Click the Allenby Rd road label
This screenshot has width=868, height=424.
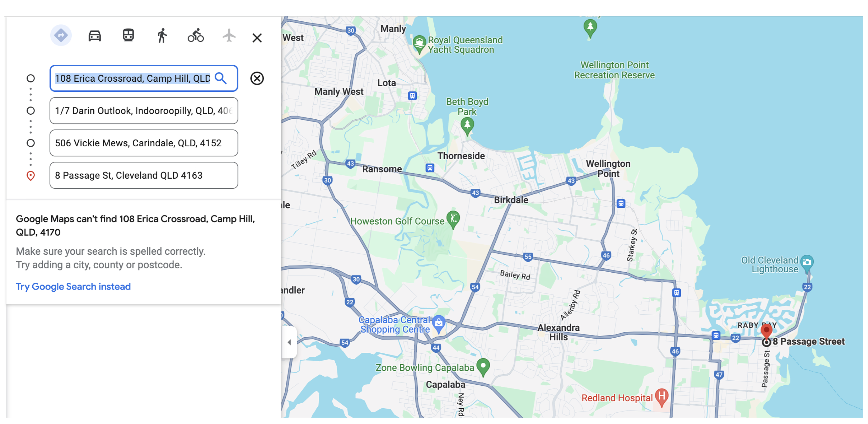point(570,305)
